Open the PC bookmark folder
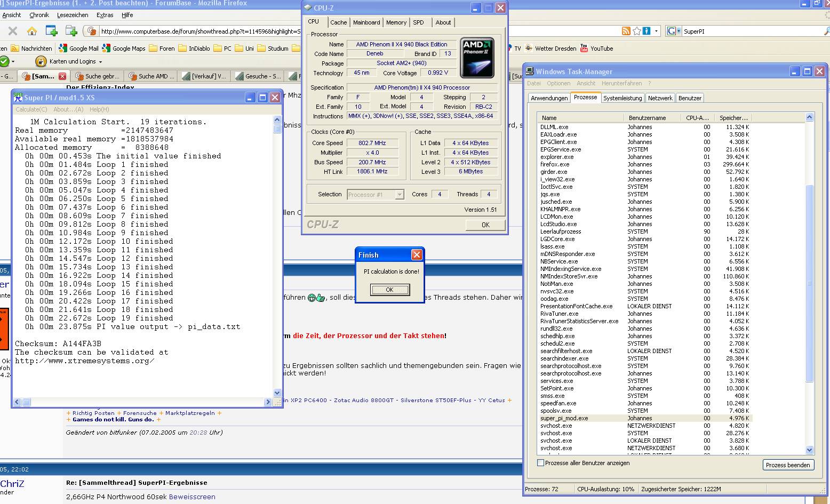This screenshot has height=504, width=830. 223,48
